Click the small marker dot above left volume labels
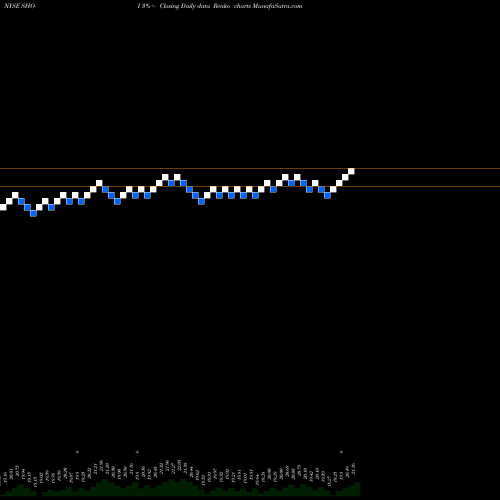Screen dimensions: 500x500 pos(77,452)
